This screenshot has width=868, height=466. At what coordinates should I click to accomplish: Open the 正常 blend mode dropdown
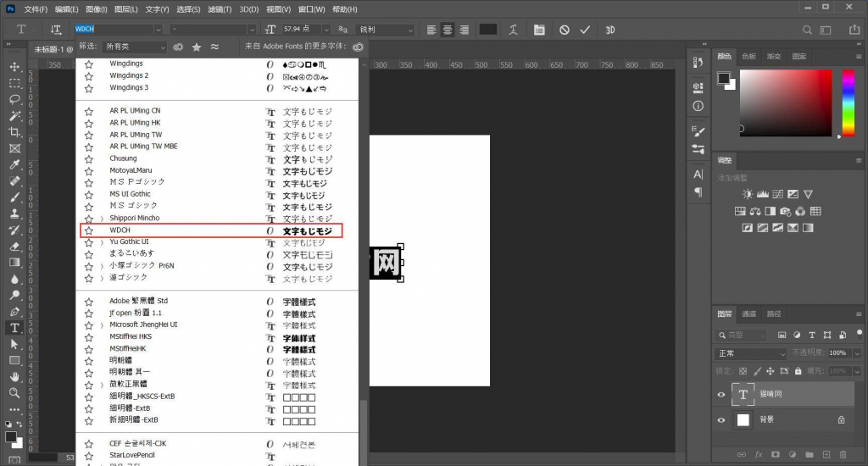751,353
